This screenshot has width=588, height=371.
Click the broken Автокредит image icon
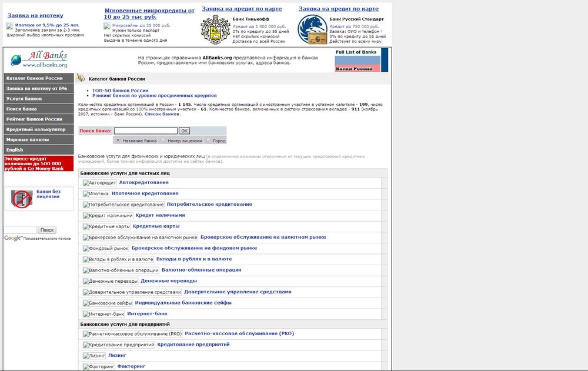pyautogui.click(x=99, y=183)
